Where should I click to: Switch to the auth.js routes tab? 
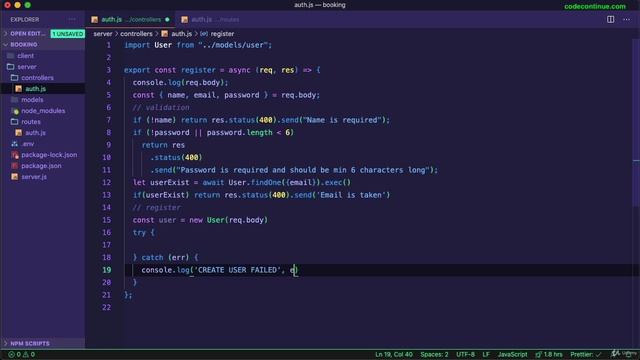(x=211, y=19)
